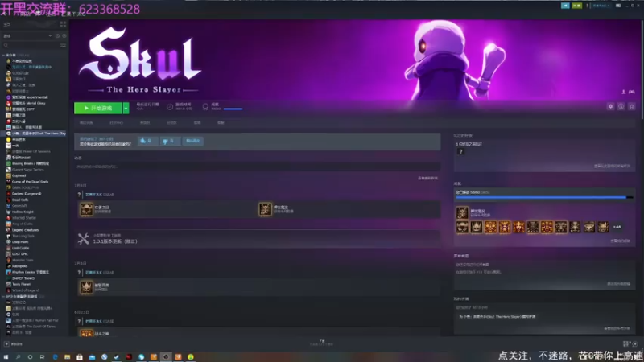The image size is (644, 362).
Task: Open the first tab under the Play button
Action: pos(86,123)
